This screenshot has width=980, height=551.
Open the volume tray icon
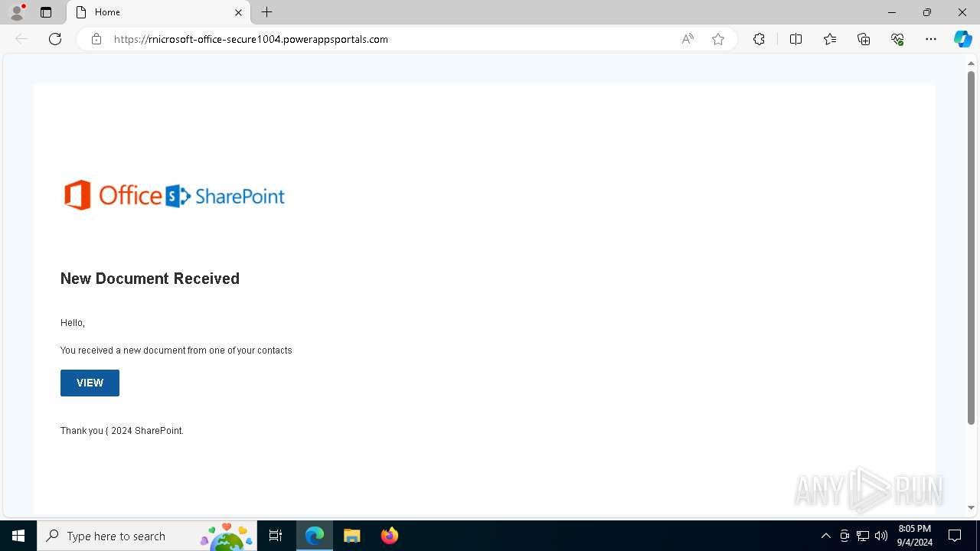pos(881,536)
